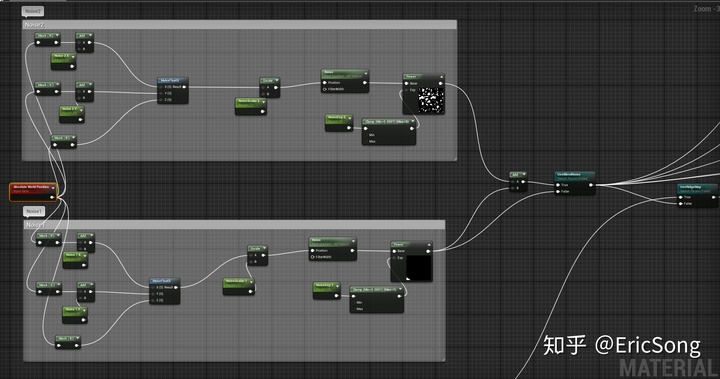
Task: Click Min pin of Clamp node in Noise2
Action: click(x=366, y=135)
